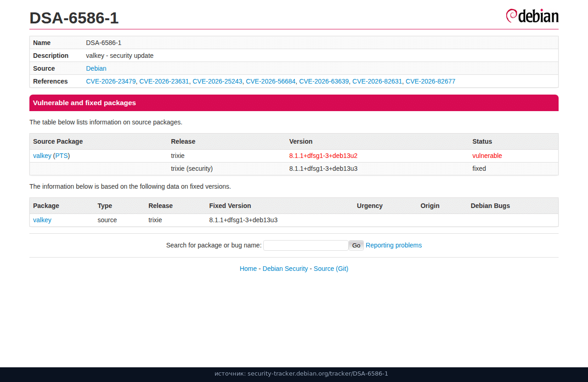This screenshot has width=588, height=382.
Task: Open the Reporting problems link
Action: 394,245
